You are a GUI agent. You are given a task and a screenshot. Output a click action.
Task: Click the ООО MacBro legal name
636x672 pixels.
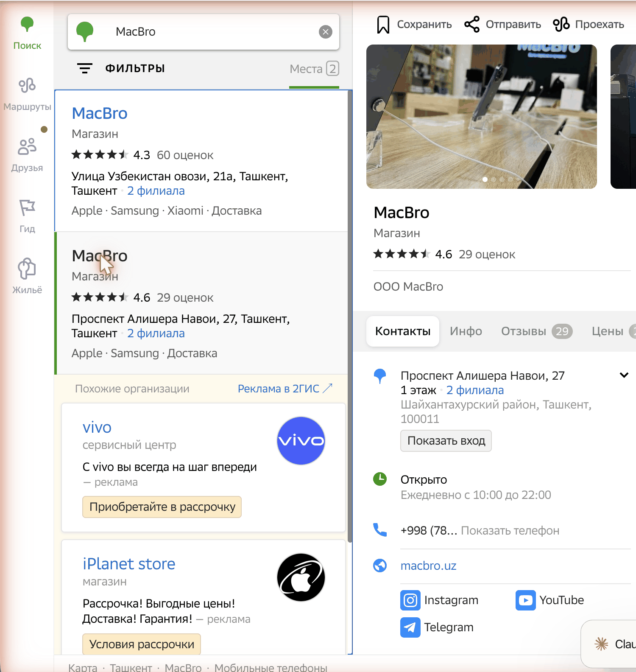pos(408,287)
